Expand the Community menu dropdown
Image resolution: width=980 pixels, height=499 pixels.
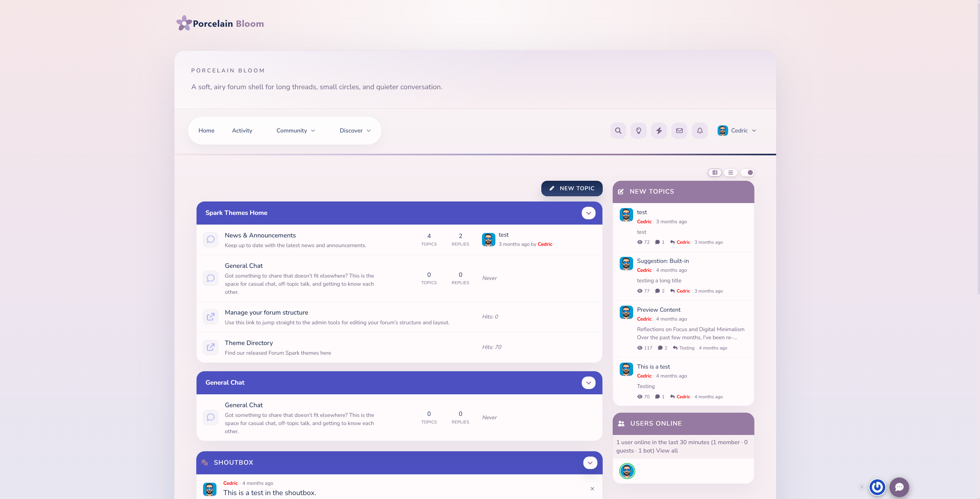(296, 130)
